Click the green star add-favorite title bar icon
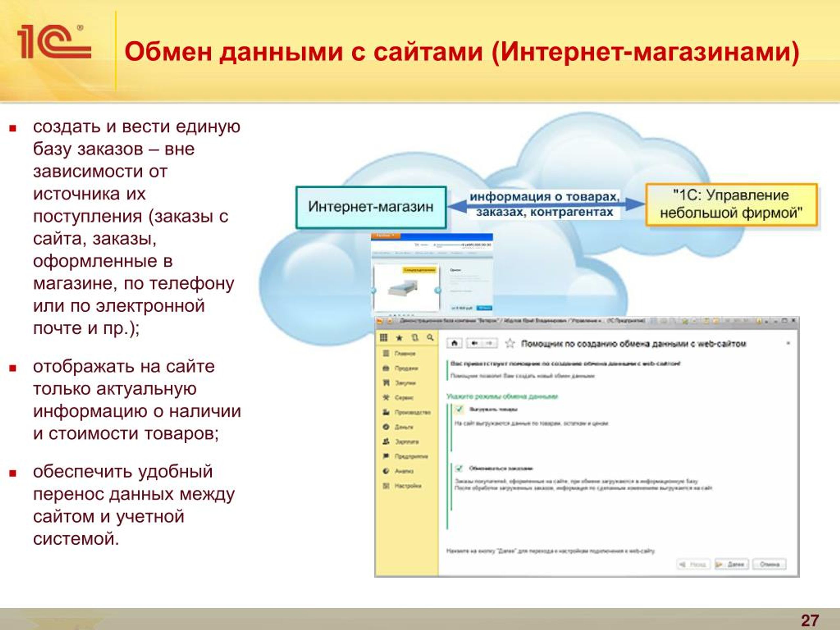Image resolution: width=840 pixels, height=630 pixels. click(x=685, y=321)
